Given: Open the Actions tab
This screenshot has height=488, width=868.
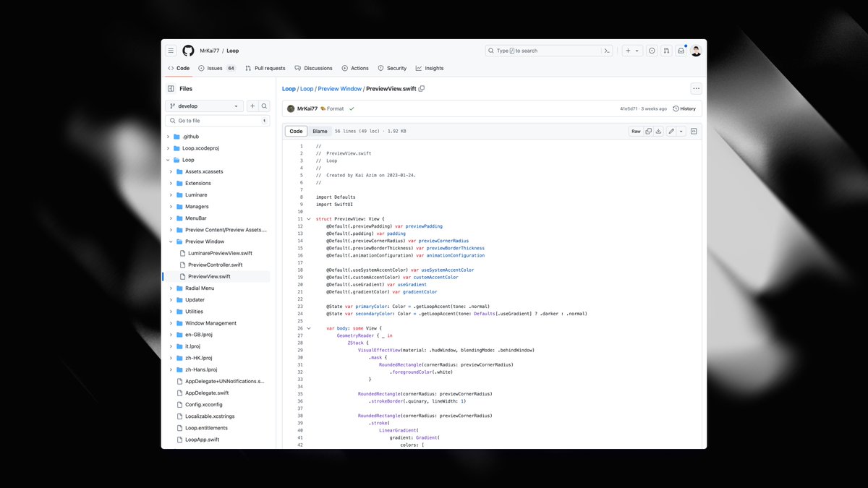Looking at the screenshot, I should (x=355, y=68).
